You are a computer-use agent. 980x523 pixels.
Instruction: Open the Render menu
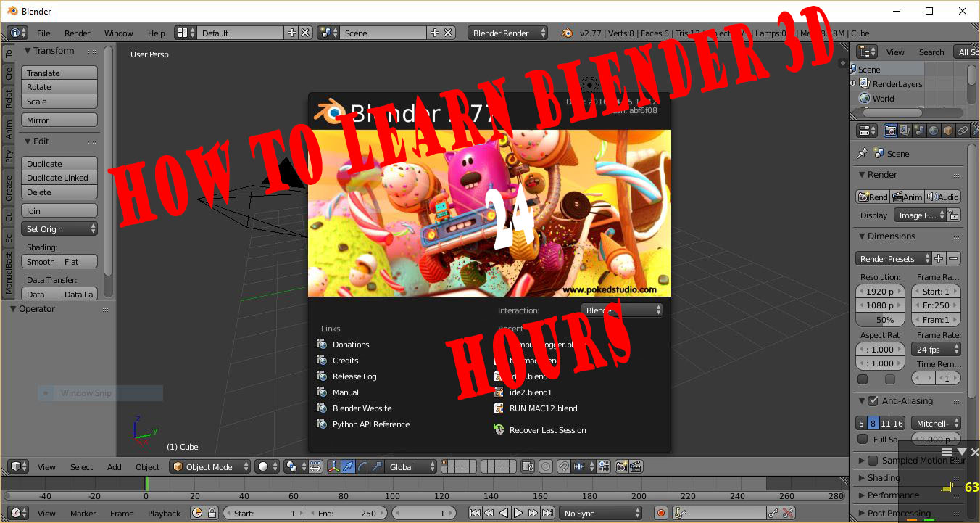pos(77,33)
